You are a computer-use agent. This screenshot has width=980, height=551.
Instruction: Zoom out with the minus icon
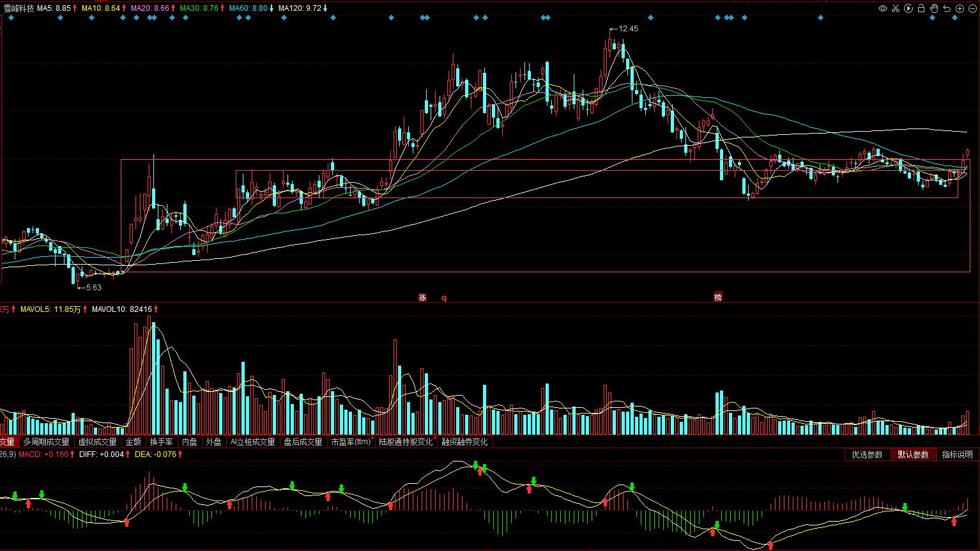point(974,8)
